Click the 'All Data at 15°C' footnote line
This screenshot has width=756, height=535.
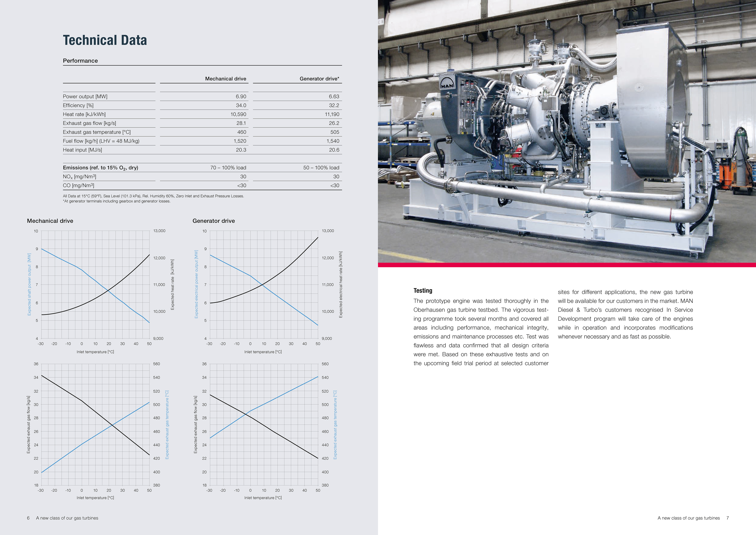(153, 196)
